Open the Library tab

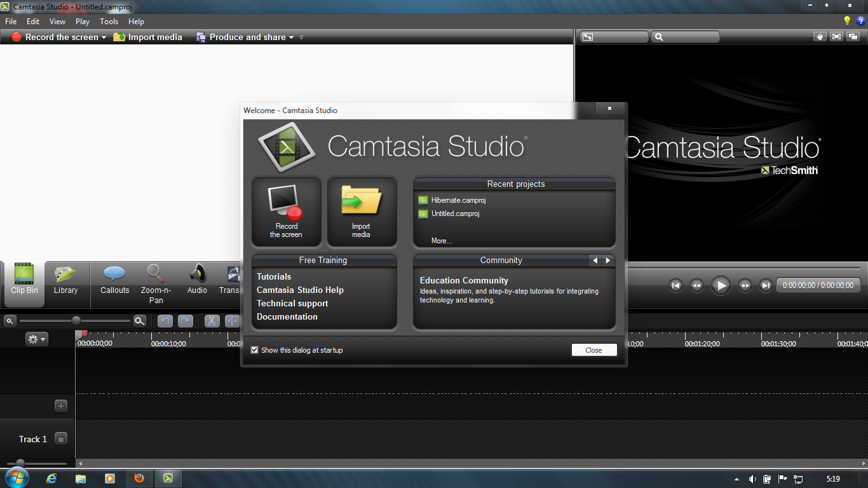point(65,280)
